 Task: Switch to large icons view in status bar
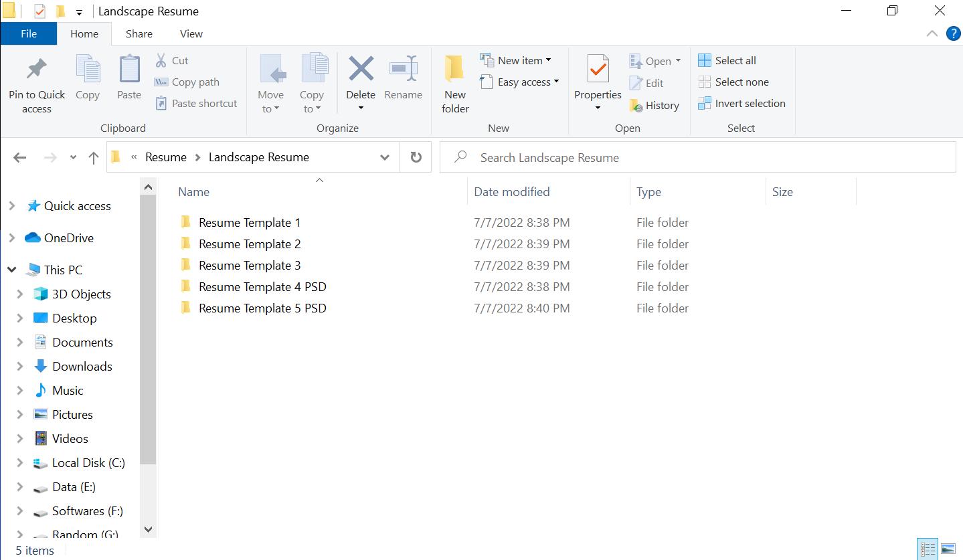tap(948, 549)
